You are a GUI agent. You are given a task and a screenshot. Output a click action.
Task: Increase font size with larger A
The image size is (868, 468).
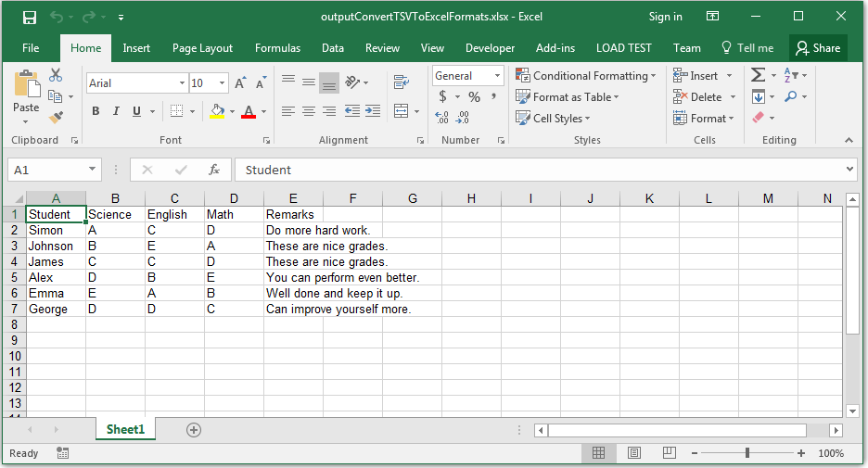[x=240, y=83]
